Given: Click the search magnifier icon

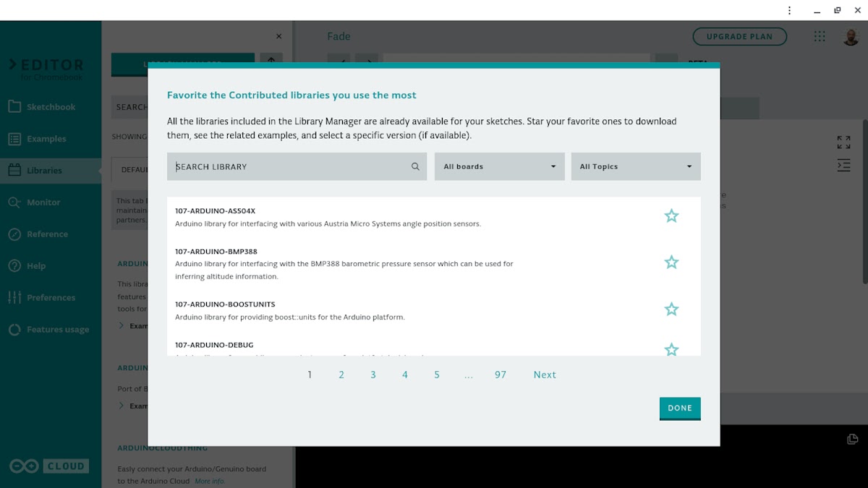Looking at the screenshot, I should [x=415, y=167].
